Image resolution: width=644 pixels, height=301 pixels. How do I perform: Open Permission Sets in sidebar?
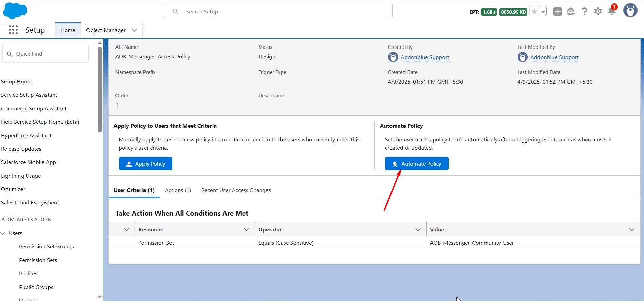pyautogui.click(x=38, y=260)
